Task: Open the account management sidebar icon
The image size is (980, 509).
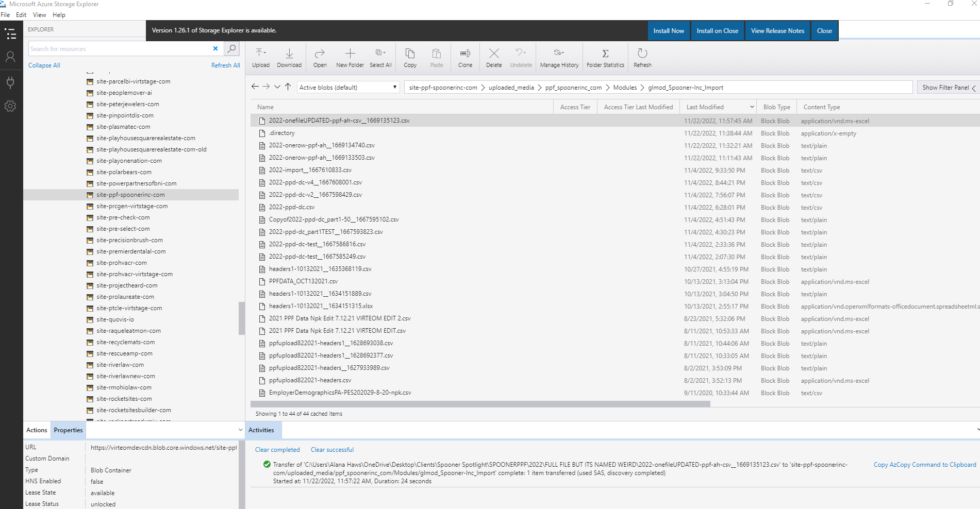Action: point(10,57)
